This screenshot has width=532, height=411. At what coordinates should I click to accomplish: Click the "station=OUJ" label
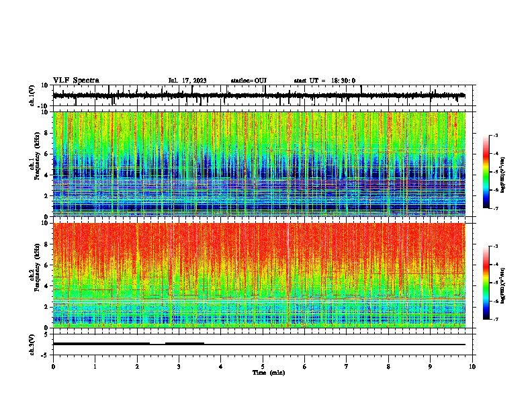point(249,81)
